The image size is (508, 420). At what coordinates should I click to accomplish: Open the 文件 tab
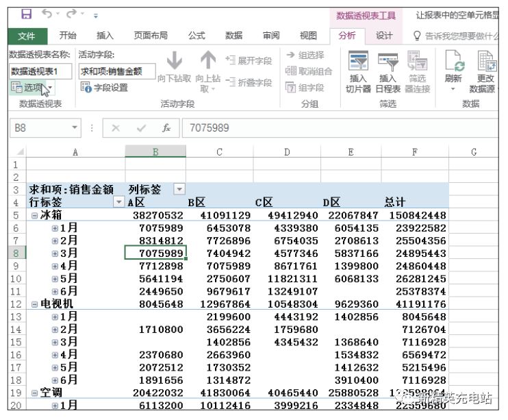[x=27, y=36]
